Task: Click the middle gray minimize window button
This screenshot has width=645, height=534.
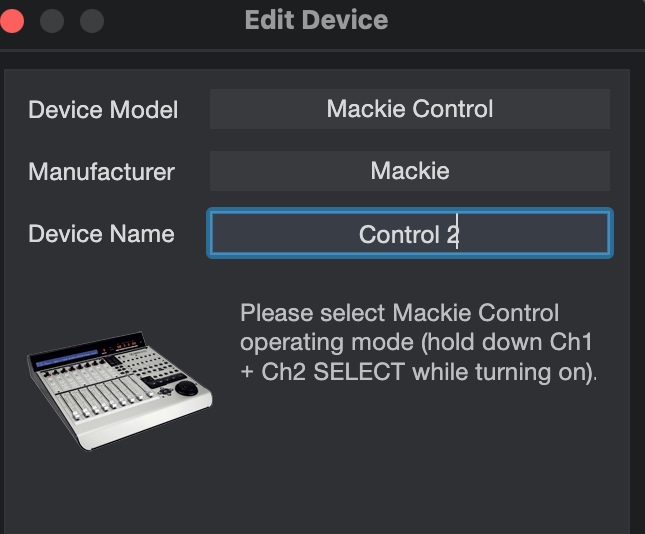Action: click(x=52, y=20)
